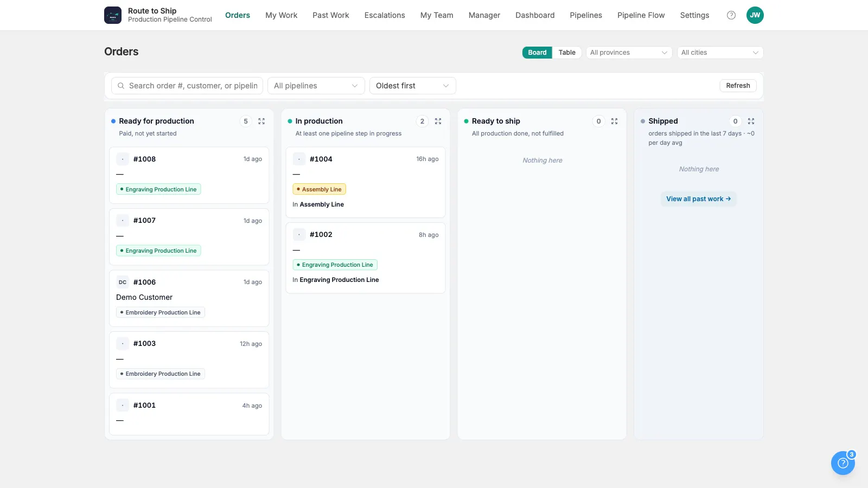Image resolution: width=868 pixels, height=488 pixels.
Task: Open order #1008 card
Action: pyautogui.click(x=189, y=175)
